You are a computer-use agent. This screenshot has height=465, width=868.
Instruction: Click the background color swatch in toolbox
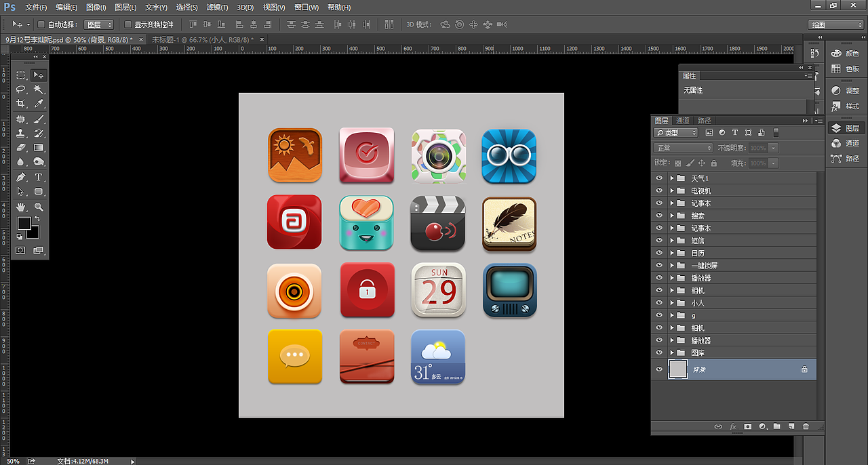tap(35, 234)
